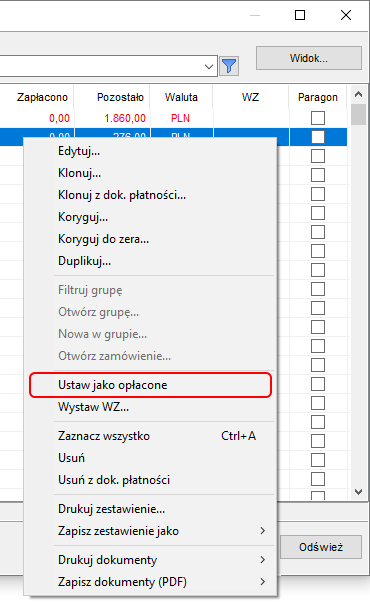Click the Widok... button
This screenshot has width=370, height=602.
point(309,58)
